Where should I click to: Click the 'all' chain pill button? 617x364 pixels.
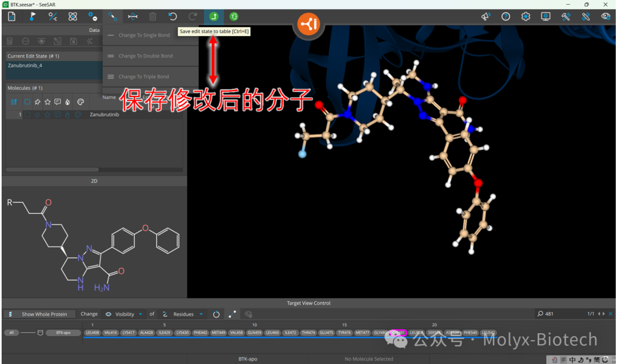click(x=11, y=333)
